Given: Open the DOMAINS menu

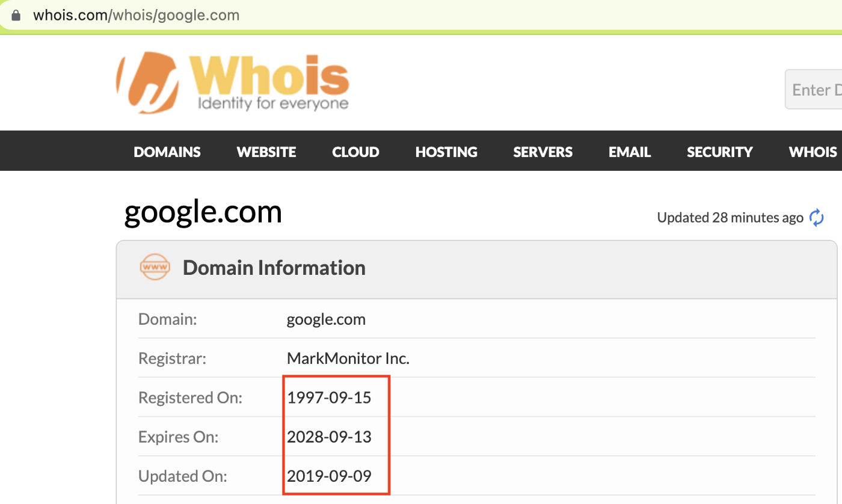Looking at the screenshot, I should pos(167,152).
